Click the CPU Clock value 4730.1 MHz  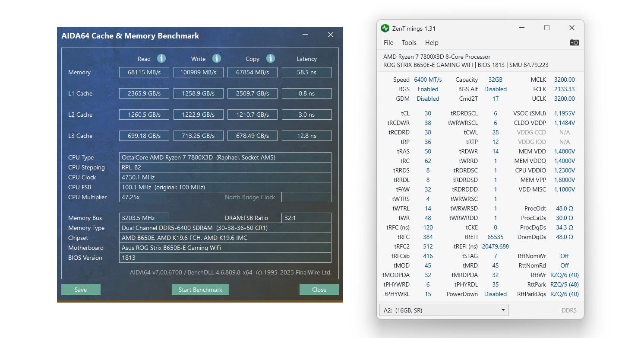tap(225, 177)
